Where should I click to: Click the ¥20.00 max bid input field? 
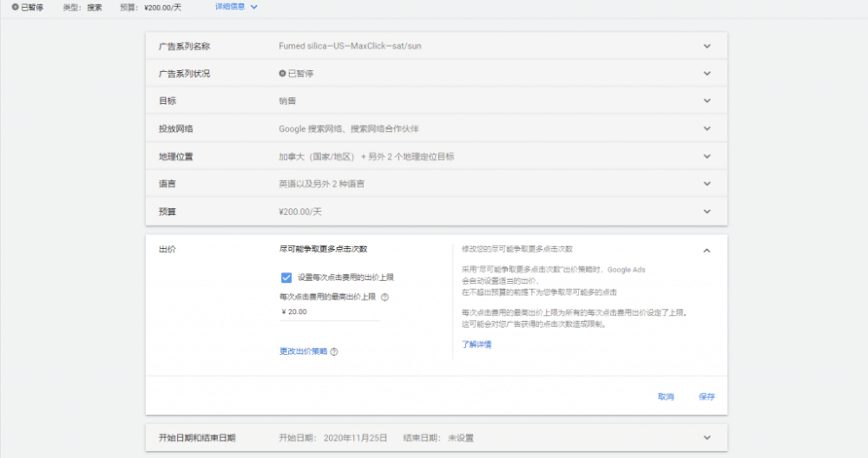click(330, 312)
